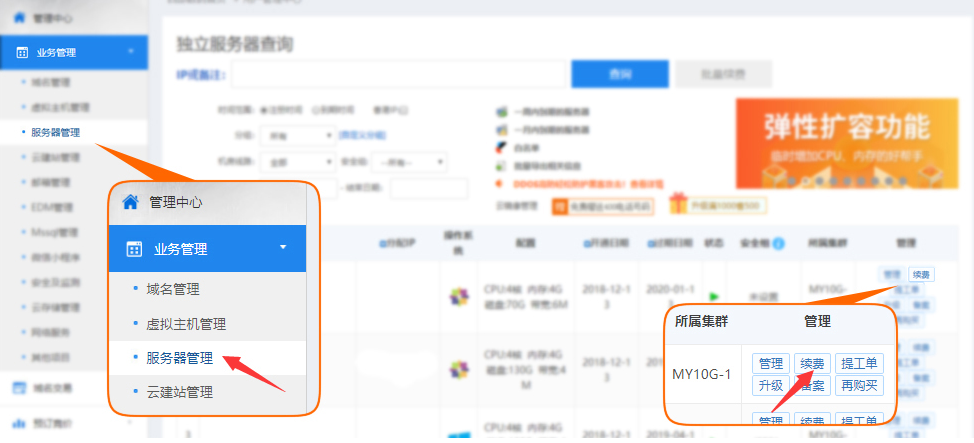
Task: Click the 业务管理 calendar icon in callout
Action: tap(133, 249)
